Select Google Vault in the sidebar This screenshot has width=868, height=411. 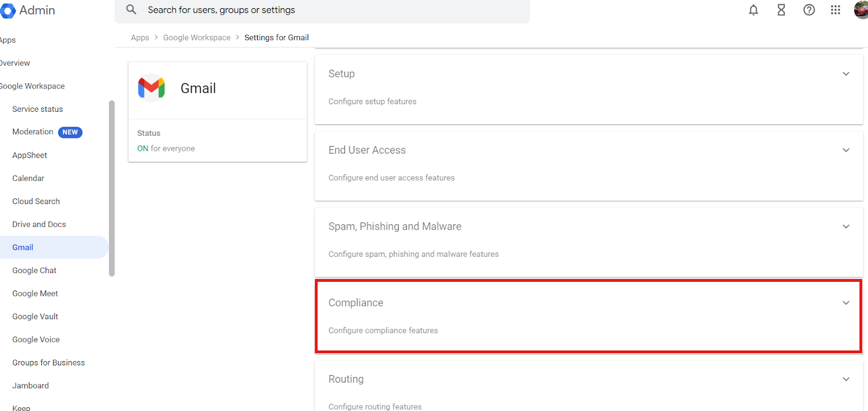coord(35,317)
